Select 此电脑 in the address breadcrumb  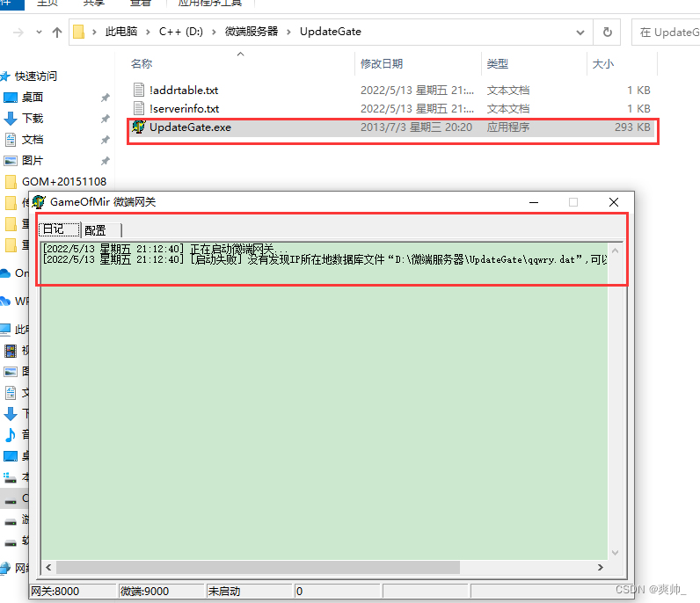(121, 32)
